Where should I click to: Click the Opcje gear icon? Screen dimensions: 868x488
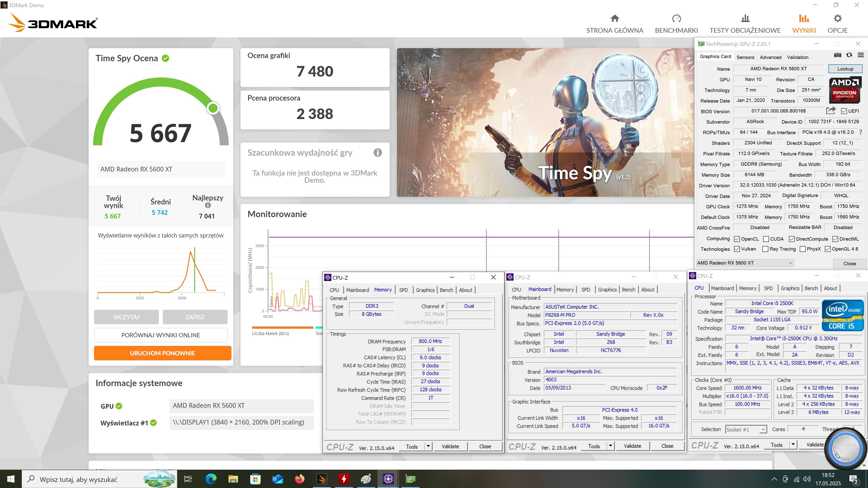click(x=837, y=19)
